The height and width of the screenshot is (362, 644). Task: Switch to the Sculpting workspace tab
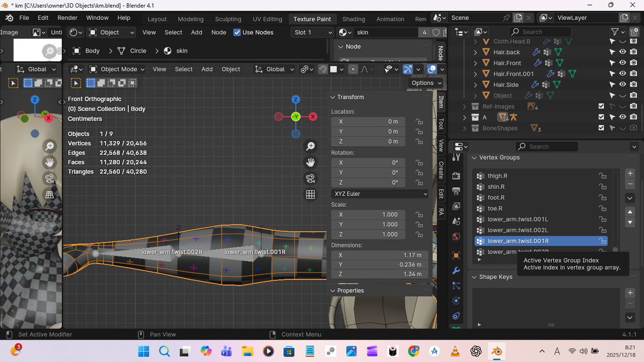click(228, 19)
